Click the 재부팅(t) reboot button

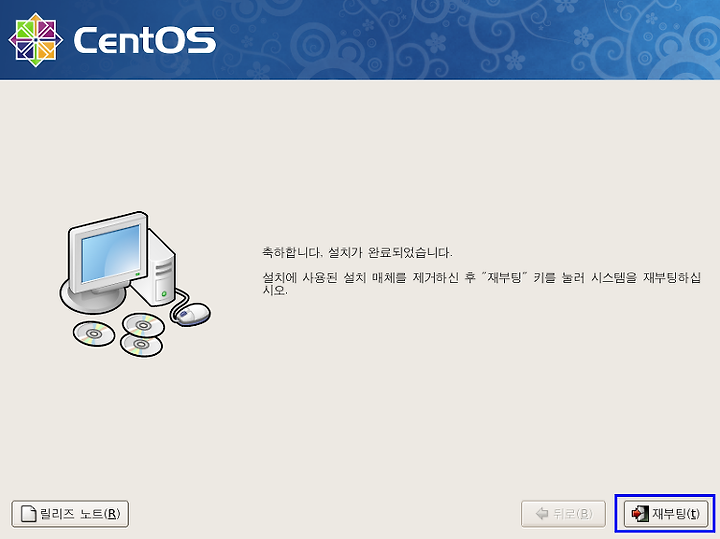click(665, 513)
